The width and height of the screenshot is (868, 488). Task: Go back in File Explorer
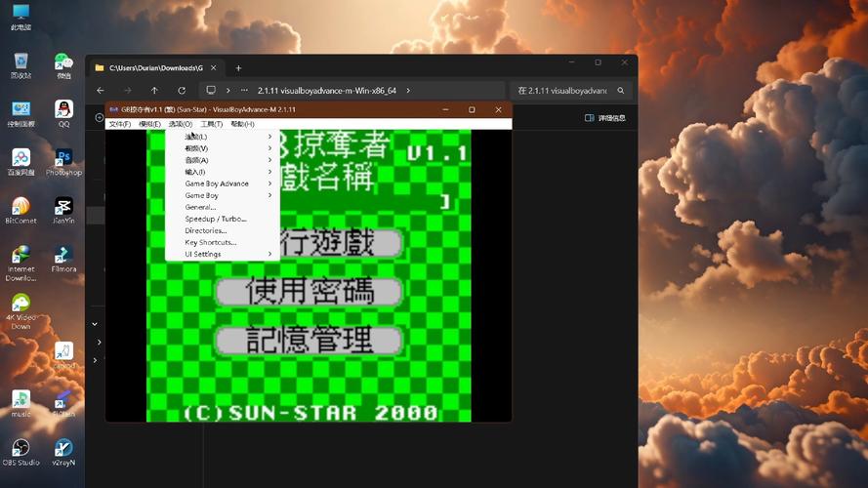pyautogui.click(x=101, y=90)
